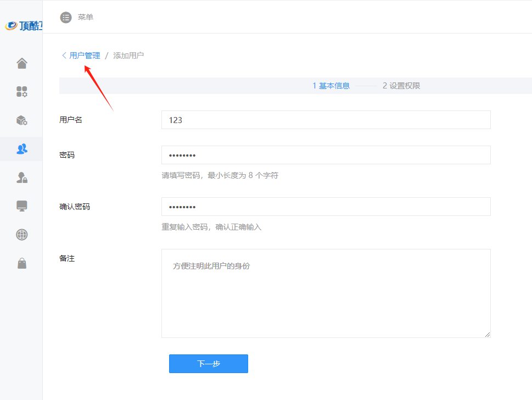Open the user lock permissions icon
The height and width of the screenshot is (400, 532).
(22, 177)
